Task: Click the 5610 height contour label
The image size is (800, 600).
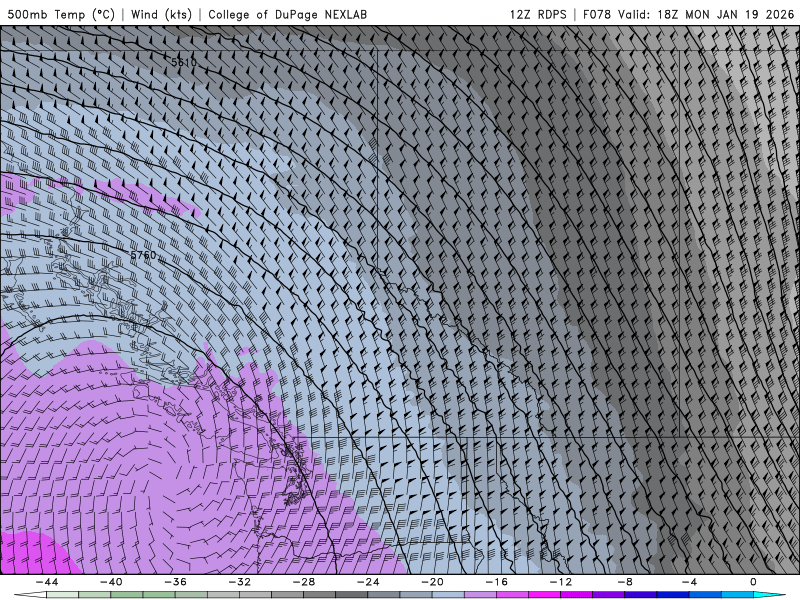Action: [184, 62]
